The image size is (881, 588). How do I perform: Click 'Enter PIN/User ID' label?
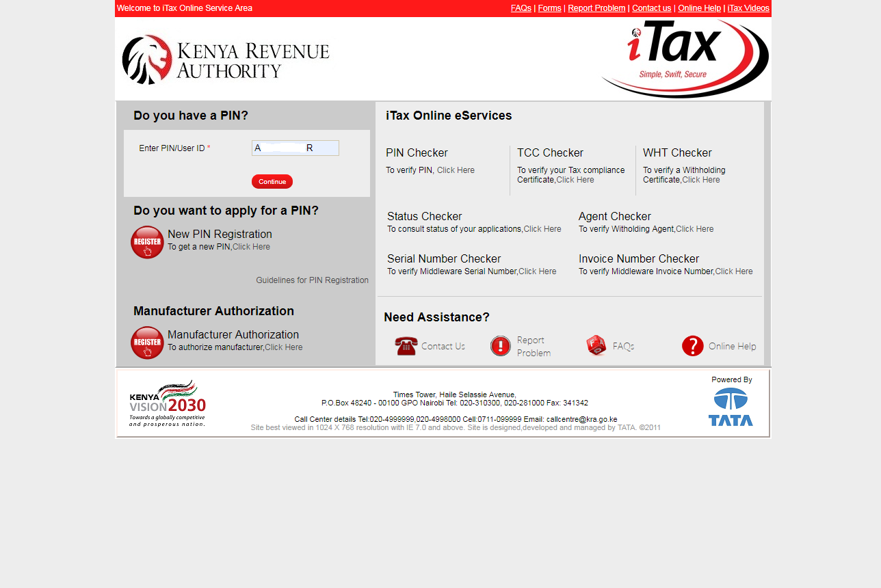[174, 148]
